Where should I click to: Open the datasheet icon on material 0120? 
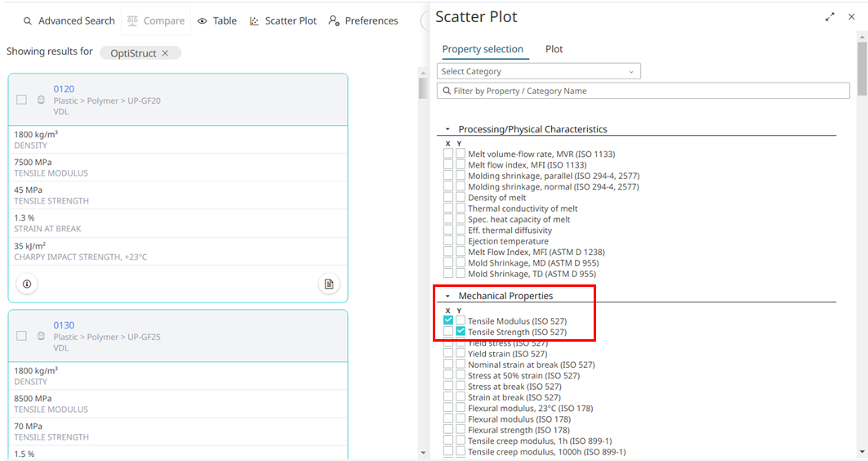click(x=329, y=284)
